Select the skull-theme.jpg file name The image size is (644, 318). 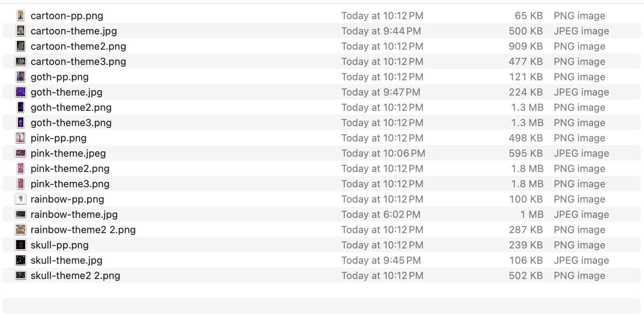67,260
